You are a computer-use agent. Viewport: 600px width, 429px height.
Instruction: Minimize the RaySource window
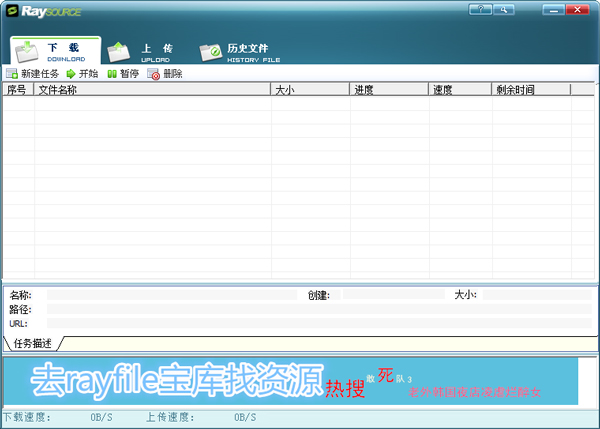click(553, 9)
